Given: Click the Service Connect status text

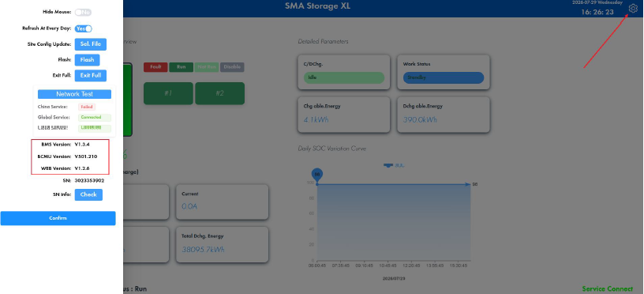Looking at the screenshot, I should [x=608, y=288].
